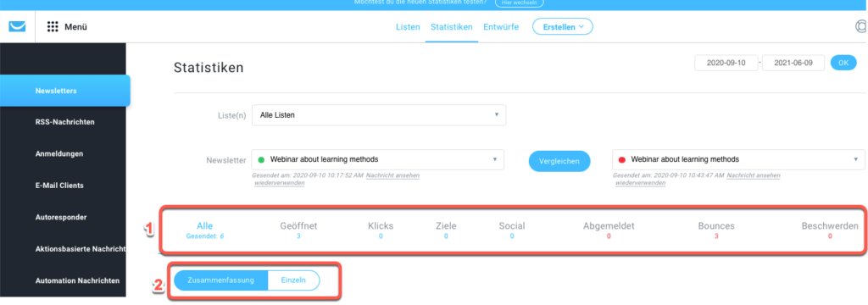
Task: Open the Entwürfe tab
Action: [501, 26]
